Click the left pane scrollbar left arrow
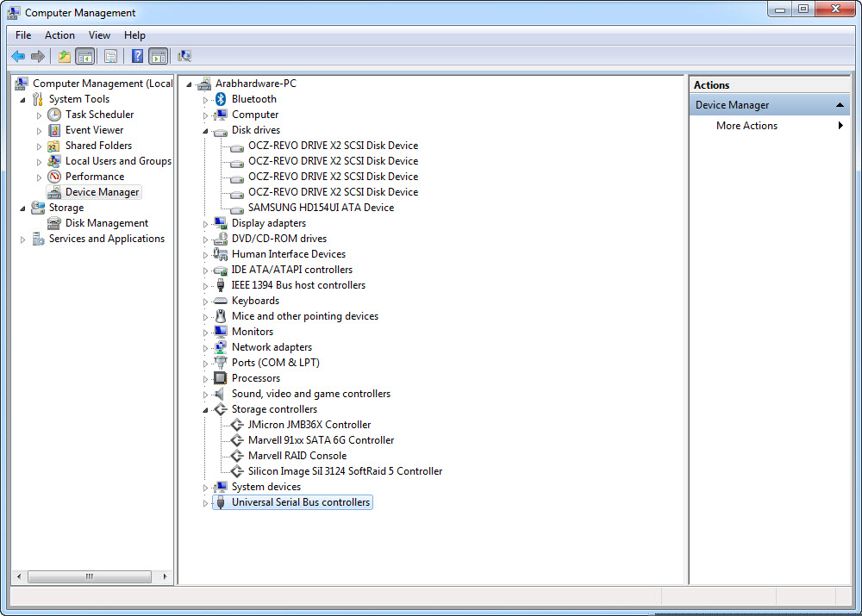Screen dimensions: 862x616 19,576
